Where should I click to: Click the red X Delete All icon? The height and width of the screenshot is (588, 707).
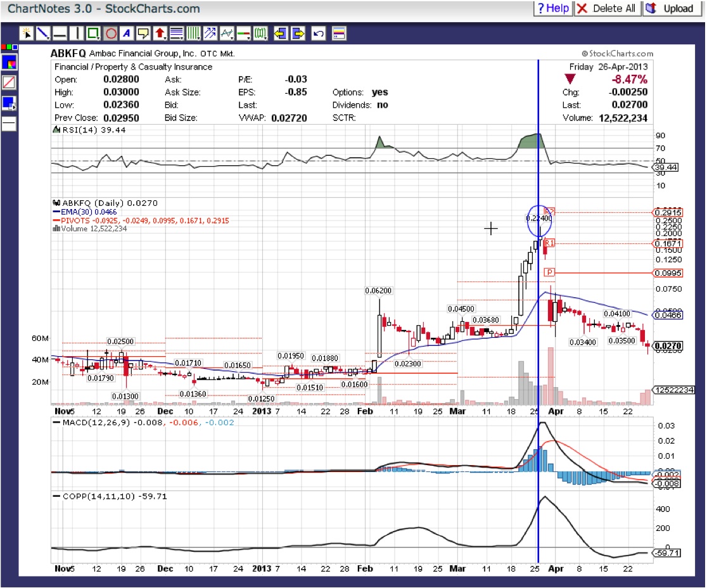pos(582,9)
